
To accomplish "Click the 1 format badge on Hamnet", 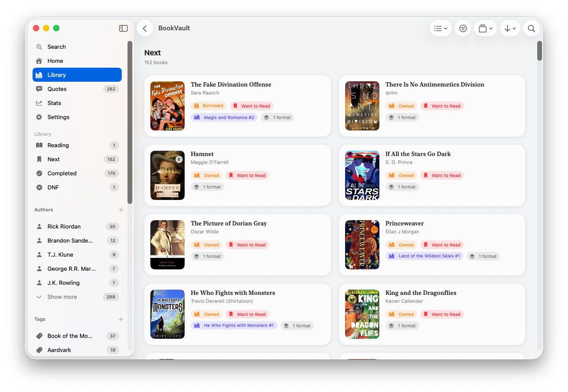I will [x=208, y=187].
